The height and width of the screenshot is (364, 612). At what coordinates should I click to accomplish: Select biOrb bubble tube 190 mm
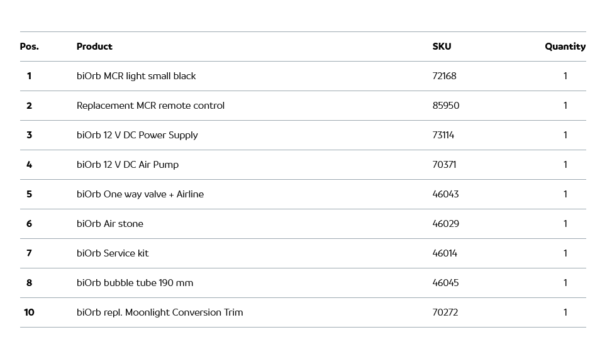click(135, 283)
